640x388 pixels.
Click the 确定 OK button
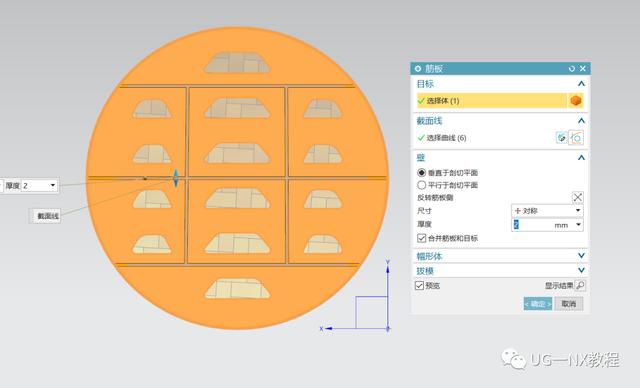[538, 304]
